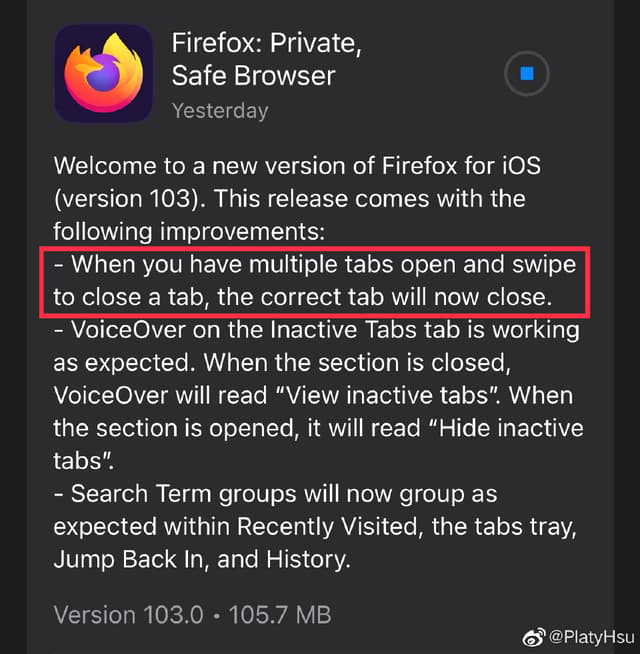Click the "Version 103.0" label

point(129,615)
